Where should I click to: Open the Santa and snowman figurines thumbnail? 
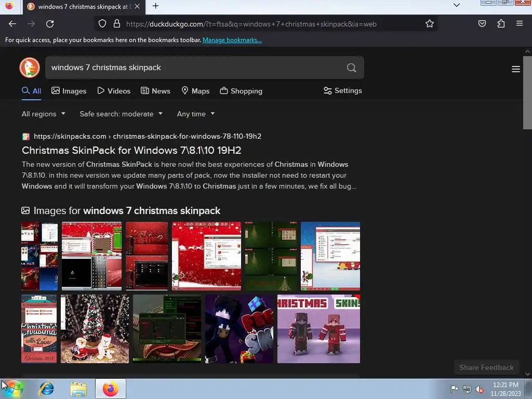pos(95,329)
